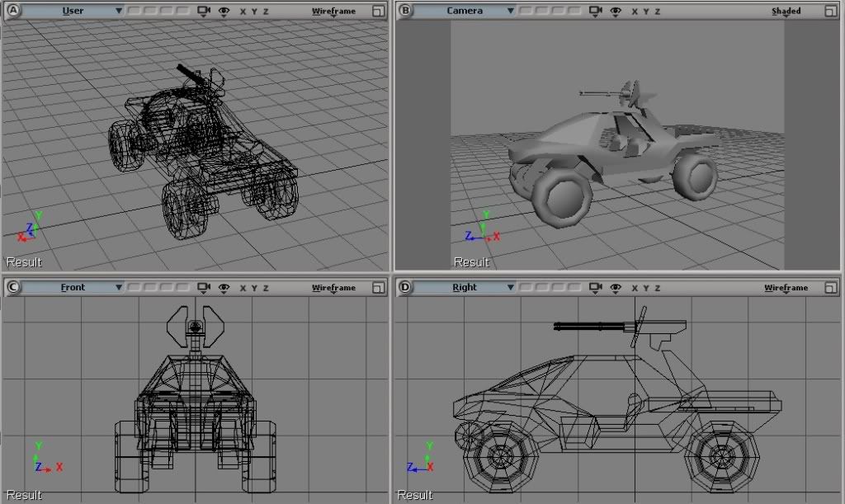Maximize the Front viewport with its corner icon
Screen dimensions: 845x504
click(378, 288)
